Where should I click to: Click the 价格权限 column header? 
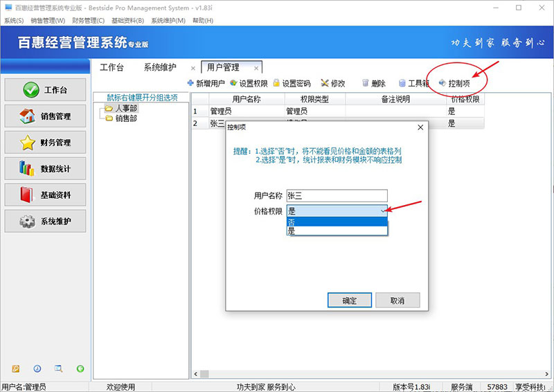point(465,99)
